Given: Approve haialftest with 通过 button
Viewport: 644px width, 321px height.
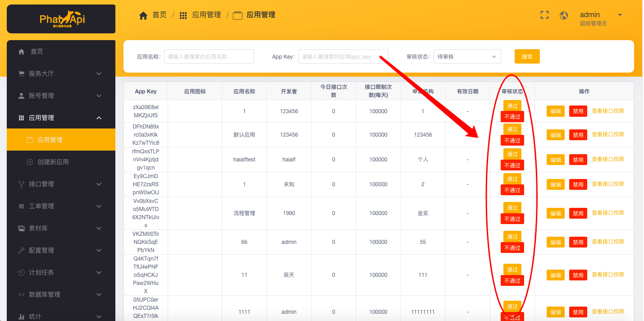Looking at the screenshot, I should (512, 154).
